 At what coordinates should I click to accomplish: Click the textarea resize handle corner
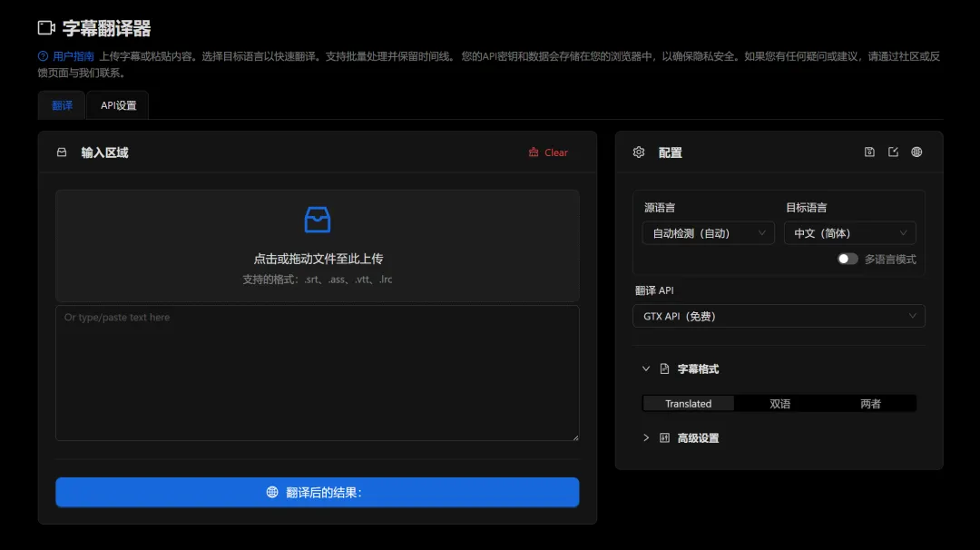coord(575,437)
